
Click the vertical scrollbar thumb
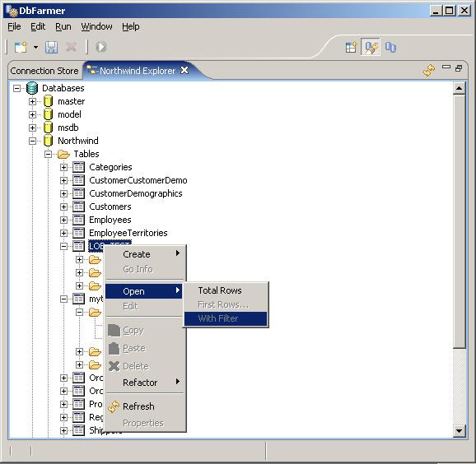click(459, 221)
